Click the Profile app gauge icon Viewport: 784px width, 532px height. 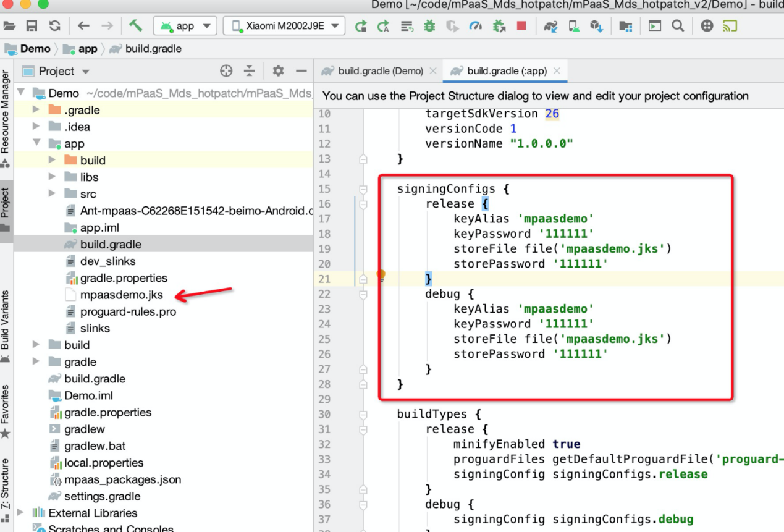[x=476, y=26]
